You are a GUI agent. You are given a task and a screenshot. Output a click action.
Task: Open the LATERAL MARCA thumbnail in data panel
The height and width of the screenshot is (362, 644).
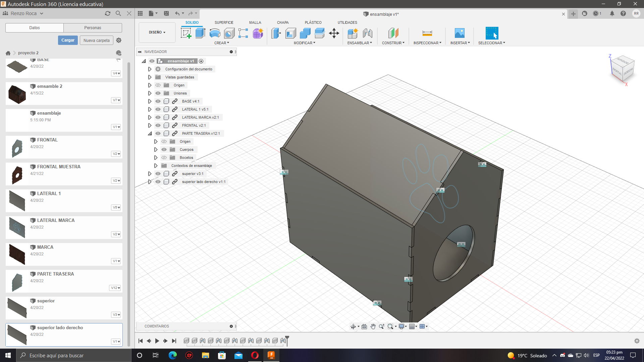17,227
